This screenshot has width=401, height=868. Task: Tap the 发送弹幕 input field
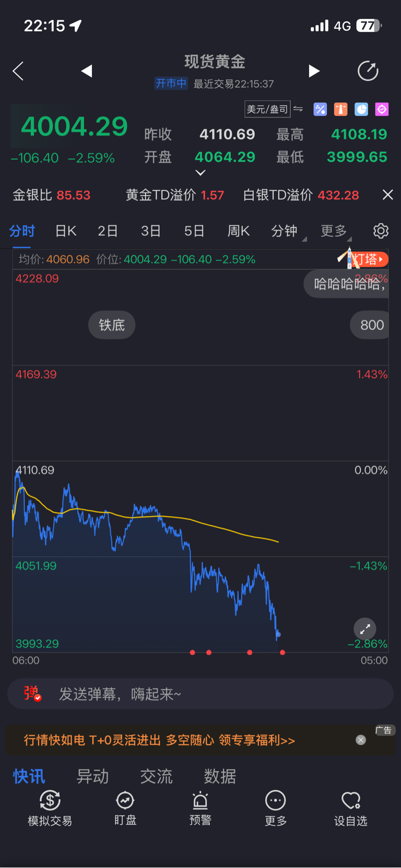[209, 694]
